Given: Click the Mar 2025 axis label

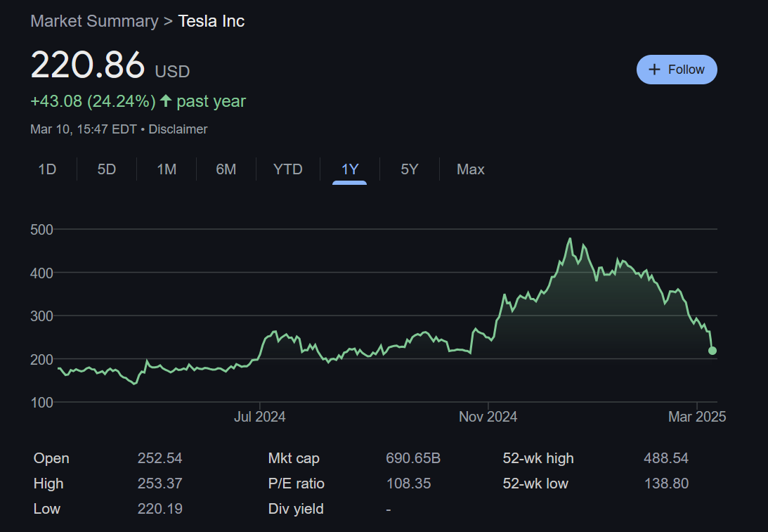Looking at the screenshot, I should tap(697, 417).
